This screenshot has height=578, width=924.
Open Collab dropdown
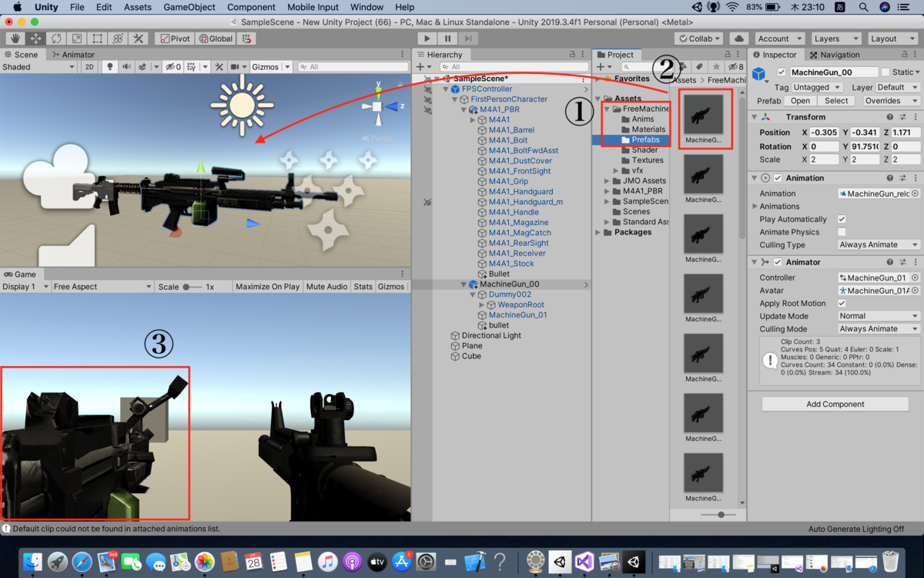point(699,39)
